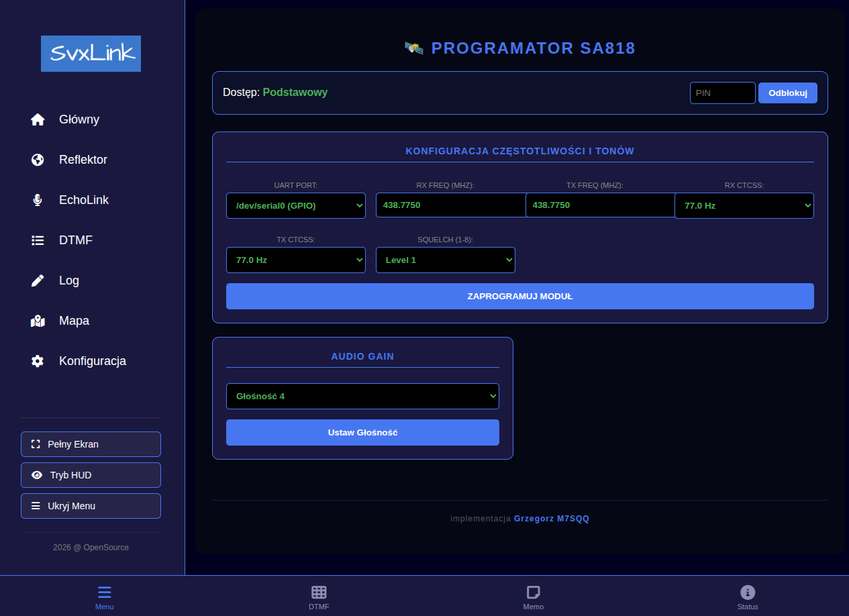Image resolution: width=849 pixels, height=616 pixels.
Task: Click the Odblokuj unlock button
Action: (787, 93)
